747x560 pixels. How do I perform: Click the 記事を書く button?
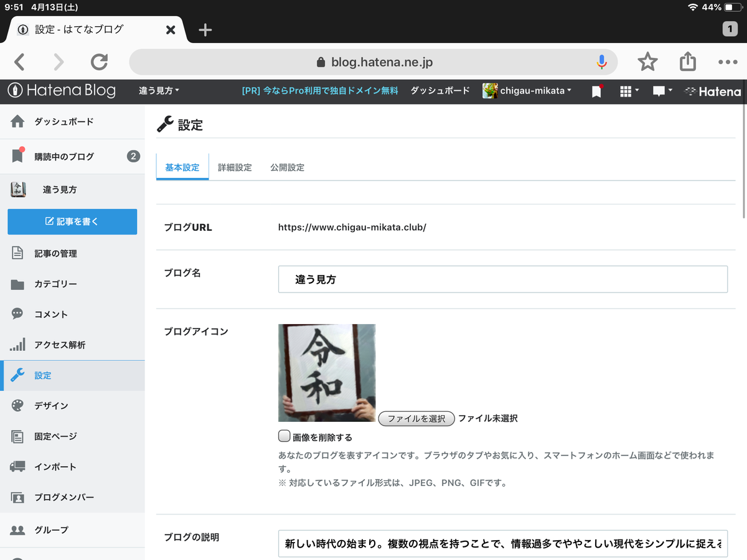pyautogui.click(x=72, y=222)
